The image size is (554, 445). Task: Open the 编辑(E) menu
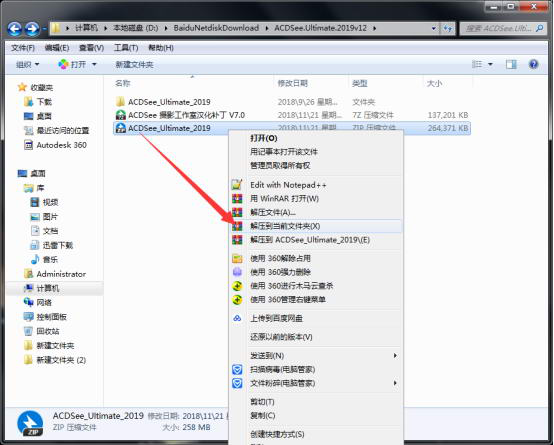pos(57,48)
